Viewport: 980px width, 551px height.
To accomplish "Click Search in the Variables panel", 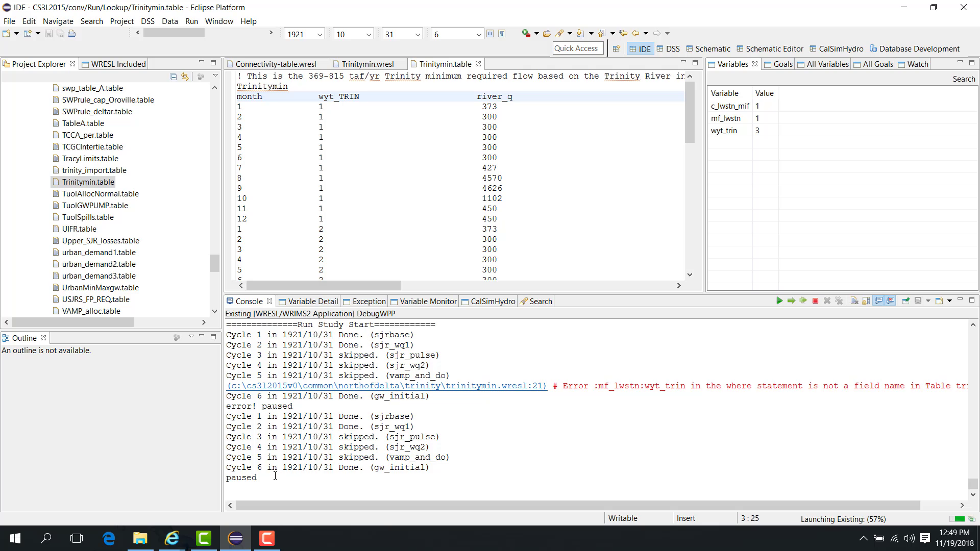I will [964, 79].
